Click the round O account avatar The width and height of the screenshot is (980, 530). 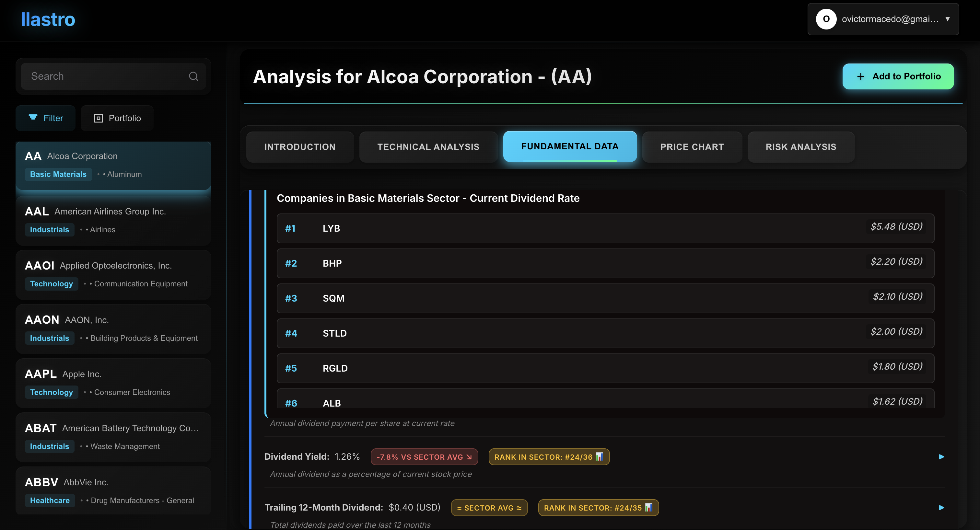(826, 19)
